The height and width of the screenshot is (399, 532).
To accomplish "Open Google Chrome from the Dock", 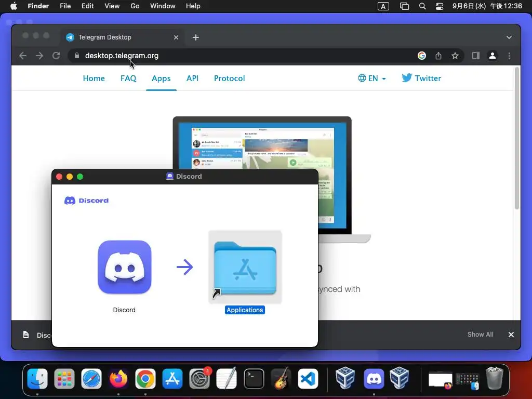I will (x=145, y=378).
